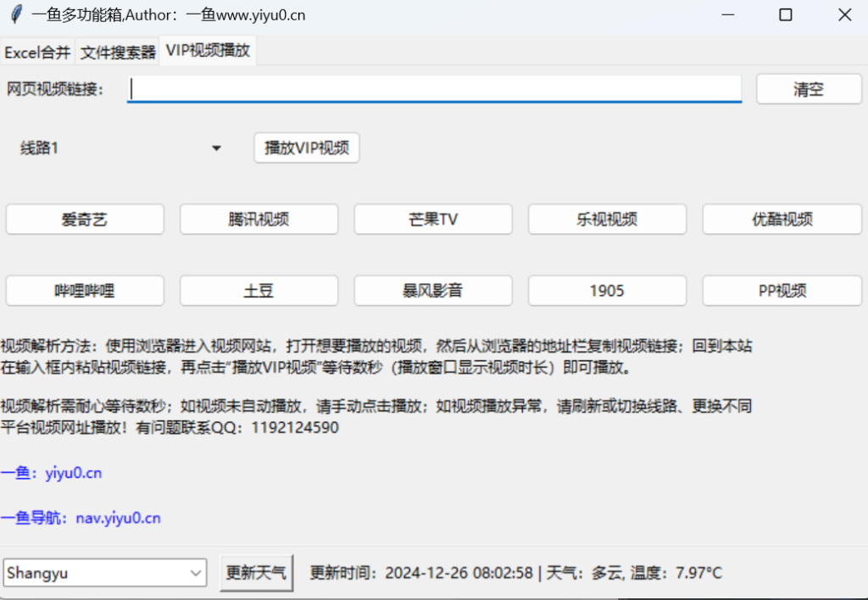Minimize the 一鱼多功能箱 window
The width and height of the screenshot is (868, 600).
pos(728,15)
